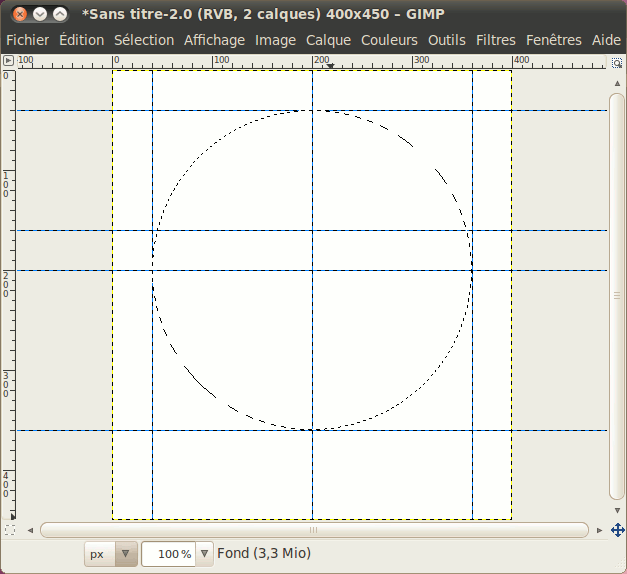This screenshot has height=574, width=627.
Task: Click up arrow of vertical scrollbar
Action: pos(617,78)
